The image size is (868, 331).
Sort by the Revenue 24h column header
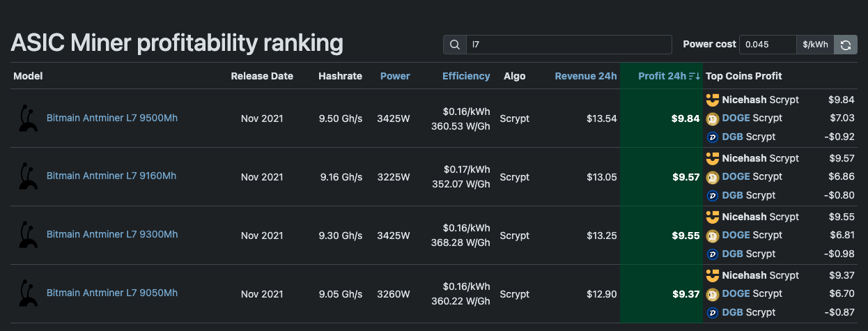(585, 76)
